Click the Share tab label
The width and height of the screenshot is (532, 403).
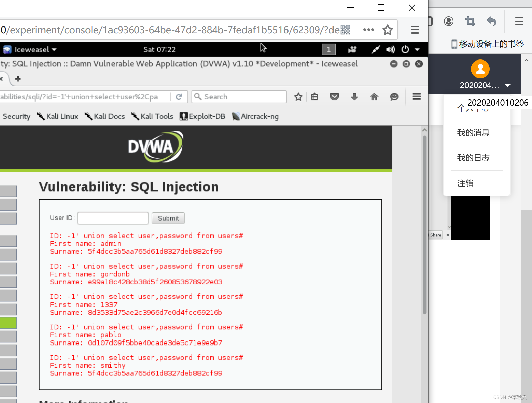(436, 235)
